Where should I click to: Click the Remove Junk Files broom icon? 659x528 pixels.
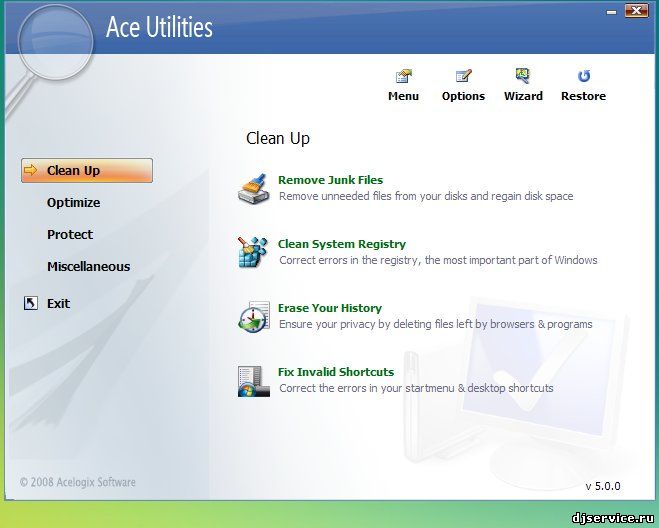(253, 188)
